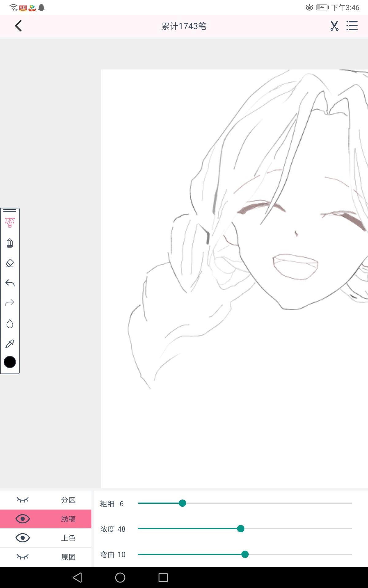Tap the 累计1743笔 title text
368x588 pixels.
pyautogui.click(x=184, y=26)
